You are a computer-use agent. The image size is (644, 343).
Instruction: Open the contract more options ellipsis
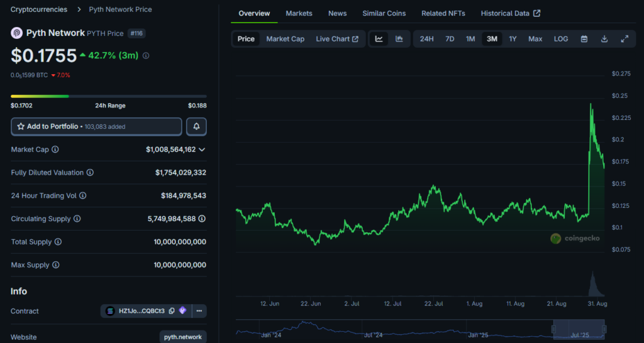(199, 311)
